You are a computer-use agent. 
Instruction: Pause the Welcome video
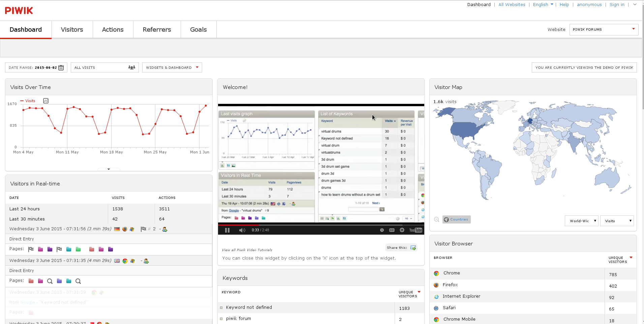tap(227, 230)
